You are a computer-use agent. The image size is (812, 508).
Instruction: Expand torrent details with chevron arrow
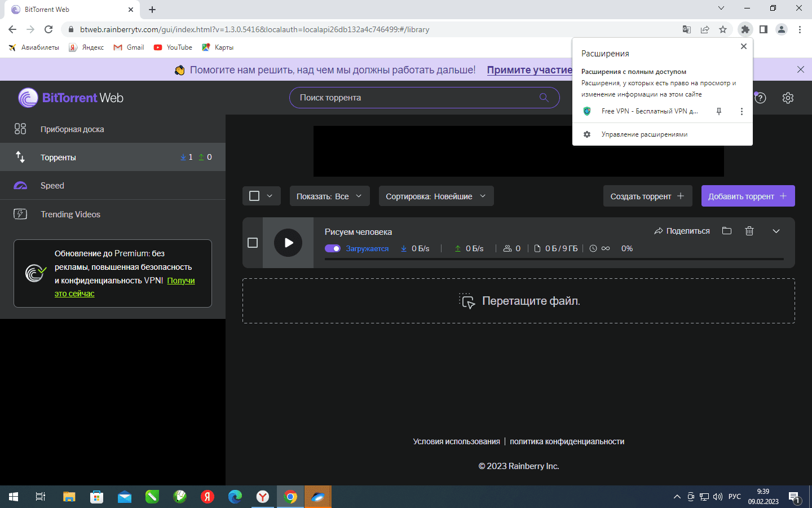(776, 231)
